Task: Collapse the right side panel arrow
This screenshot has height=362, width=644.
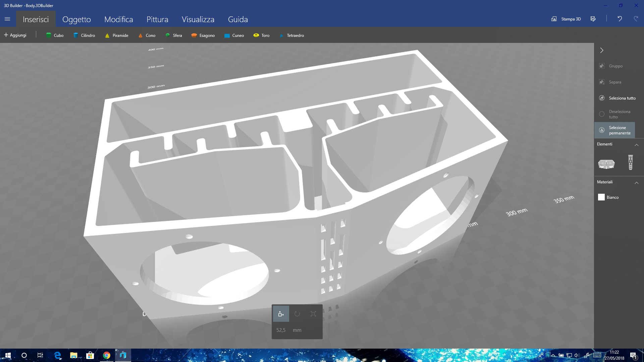Action: click(x=602, y=50)
